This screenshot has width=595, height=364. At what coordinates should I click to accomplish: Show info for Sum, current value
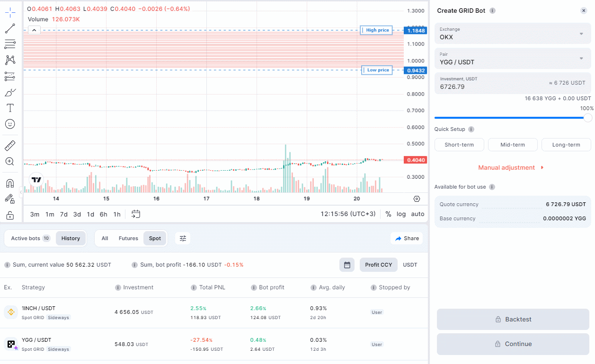(x=7, y=265)
